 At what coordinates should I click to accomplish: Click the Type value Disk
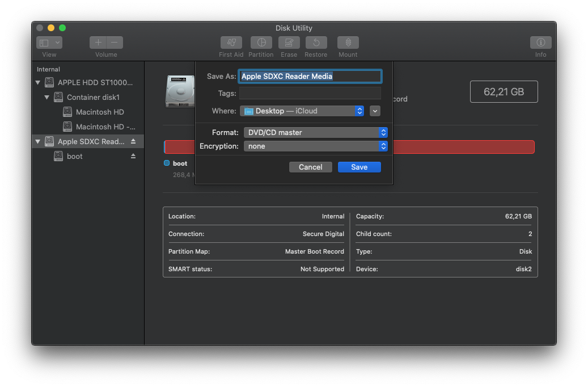pyautogui.click(x=526, y=251)
